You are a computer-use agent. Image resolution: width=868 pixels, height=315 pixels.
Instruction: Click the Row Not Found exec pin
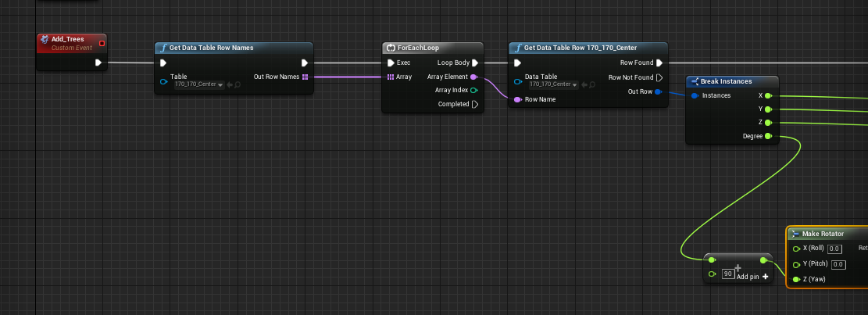[x=659, y=77]
